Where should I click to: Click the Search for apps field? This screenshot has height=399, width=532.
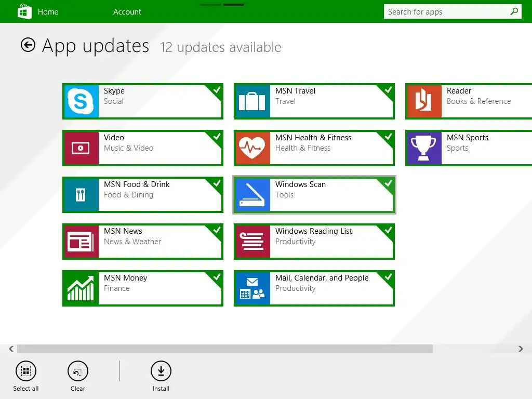453,11
